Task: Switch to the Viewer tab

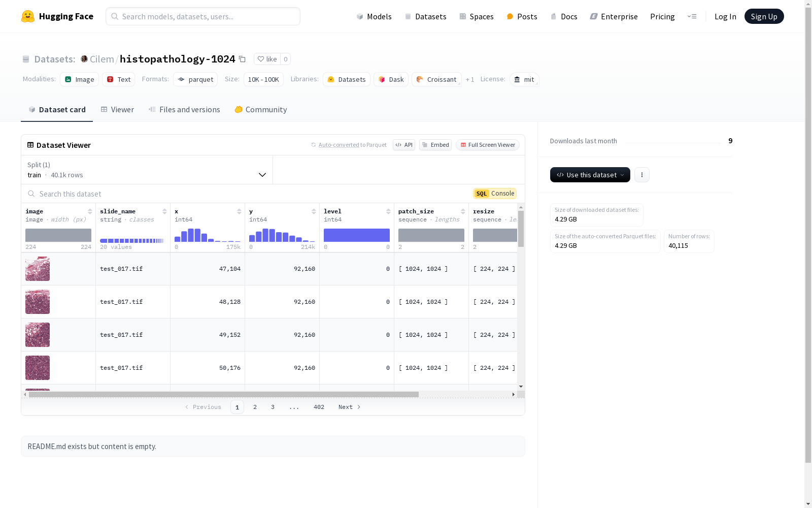Action: click(117, 110)
